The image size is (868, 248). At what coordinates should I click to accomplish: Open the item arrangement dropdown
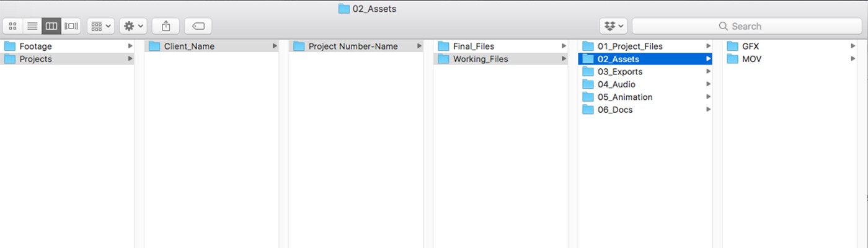pos(100,26)
